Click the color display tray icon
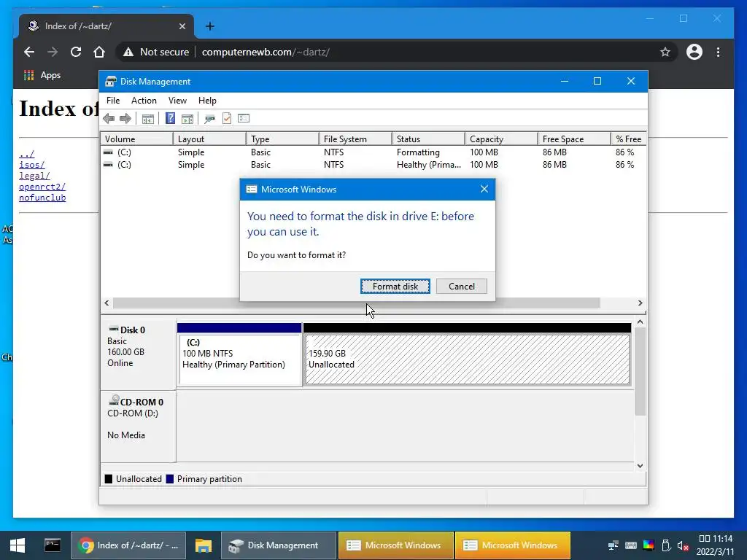The width and height of the screenshot is (747, 560). pyautogui.click(x=649, y=545)
